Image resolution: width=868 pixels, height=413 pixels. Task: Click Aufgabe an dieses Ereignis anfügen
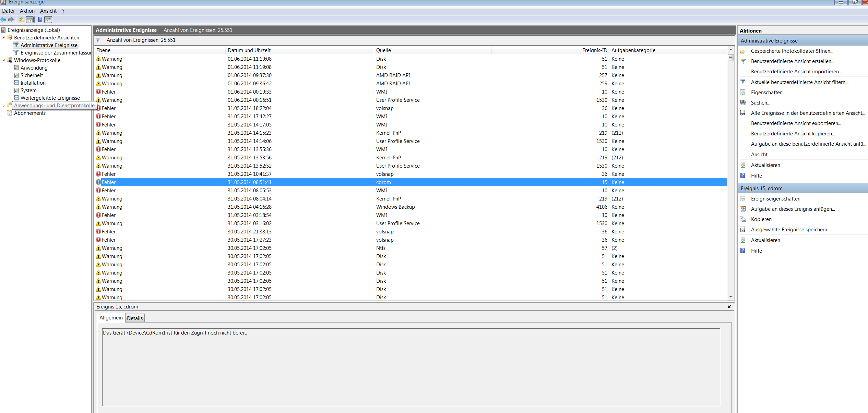[x=793, y=209]
